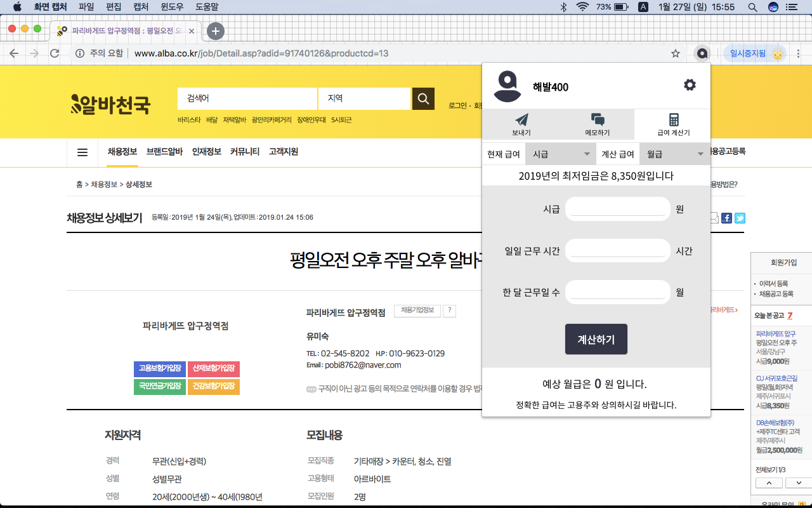Click the sidebar down arrow button
Viewport: 812px width, 508px height.
click(x=799, y=483)
